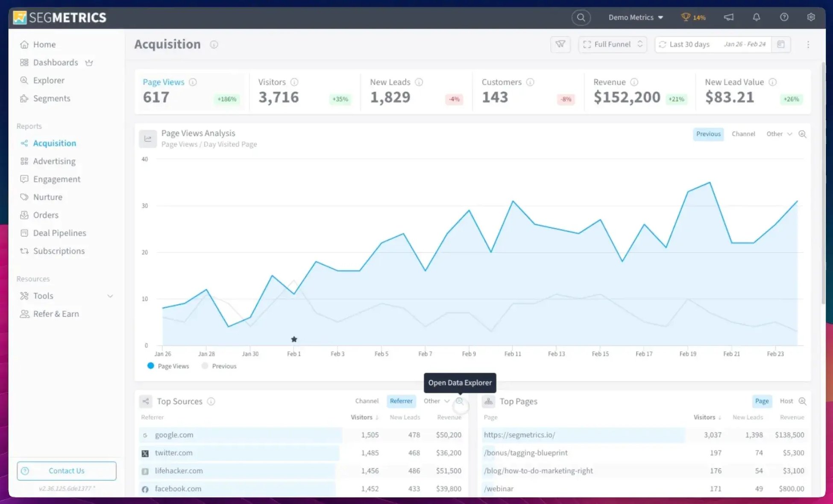
Task: Toggle Previous legend series
Action: (x=219, y=366)
